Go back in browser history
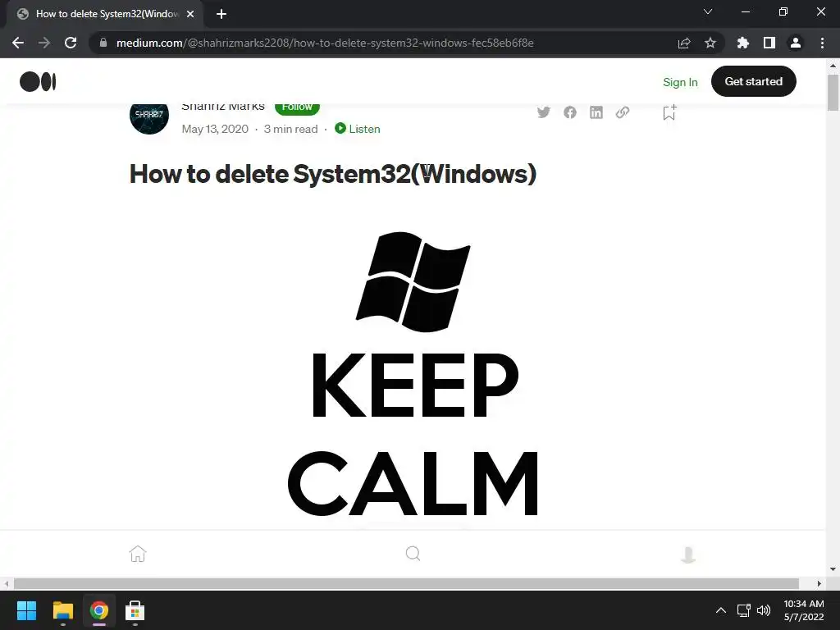 coord(18,43)
